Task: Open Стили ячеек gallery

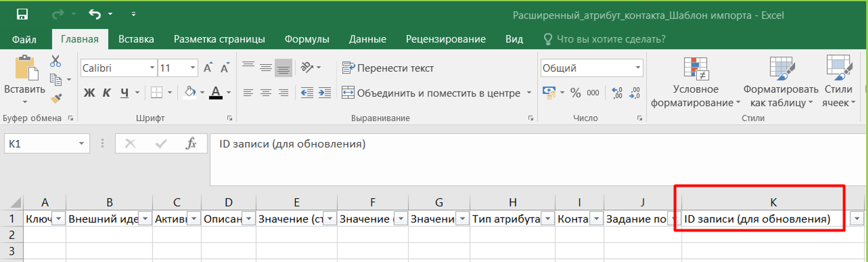Action: pyautogui.click(x=838, y=82)
